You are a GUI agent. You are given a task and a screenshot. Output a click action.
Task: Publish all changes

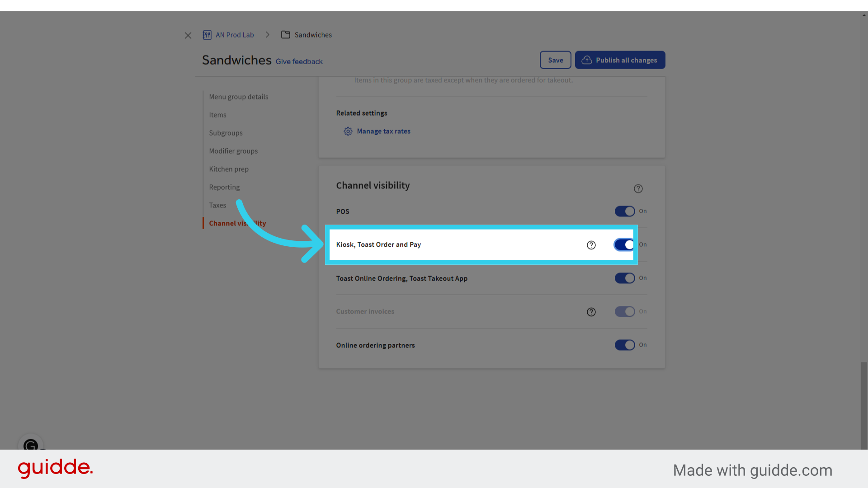[x=620, y=60]
